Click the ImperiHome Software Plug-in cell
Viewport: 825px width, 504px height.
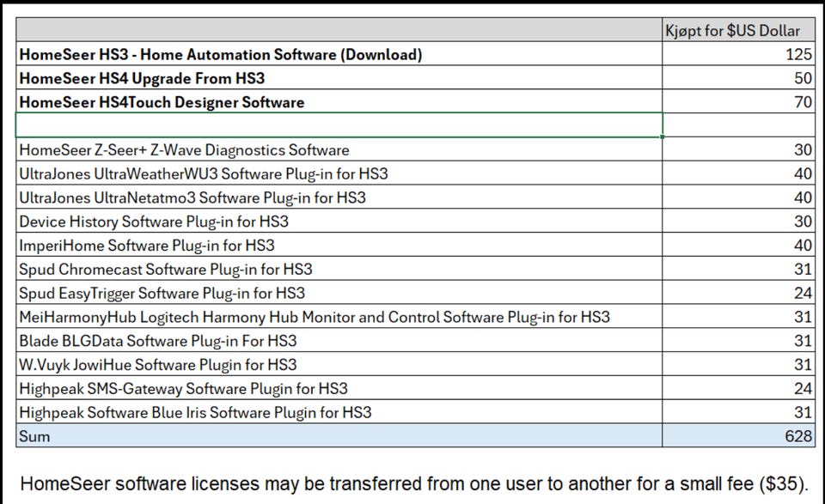click(339, 245)
